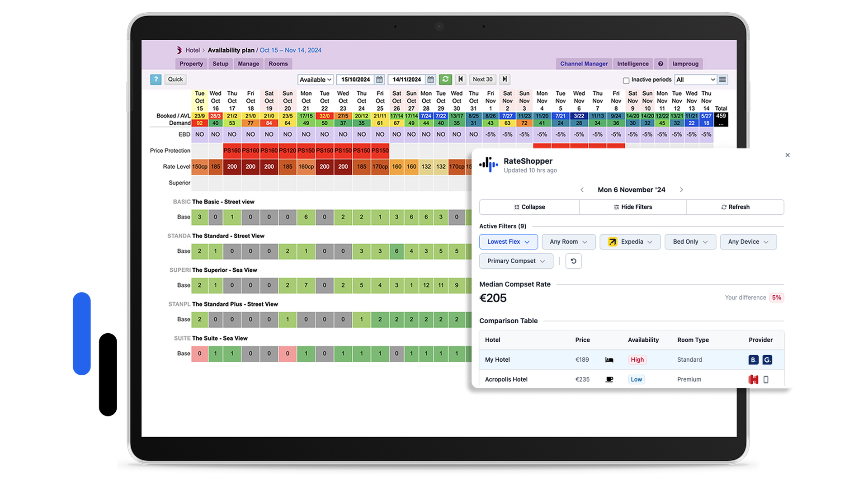
Task: Click the start date field 15/10/2024
Action: (355, 80)
